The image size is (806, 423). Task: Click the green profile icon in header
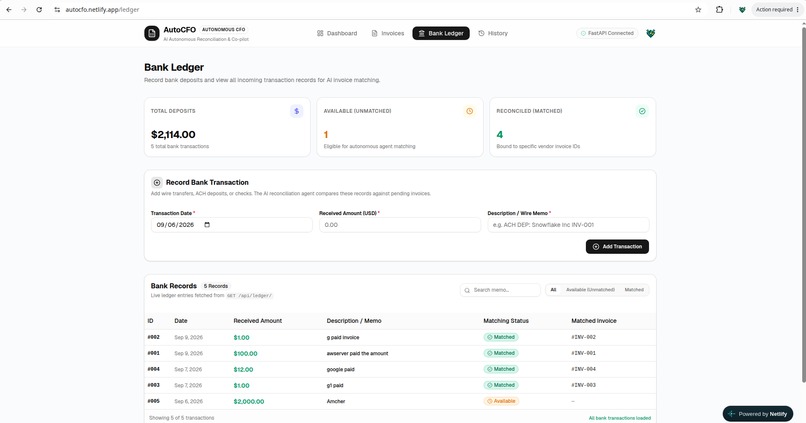click(x=651, y=33)
